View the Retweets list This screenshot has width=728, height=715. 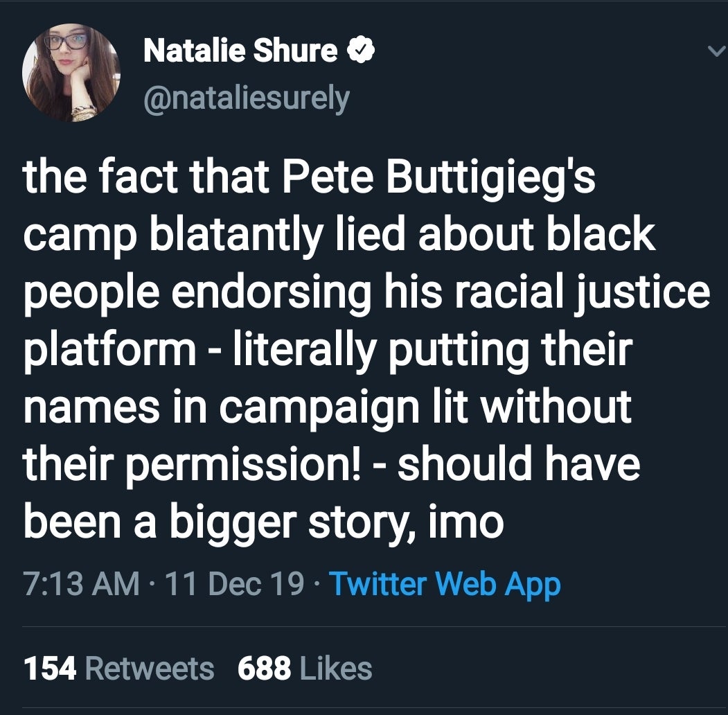point(150,669)
